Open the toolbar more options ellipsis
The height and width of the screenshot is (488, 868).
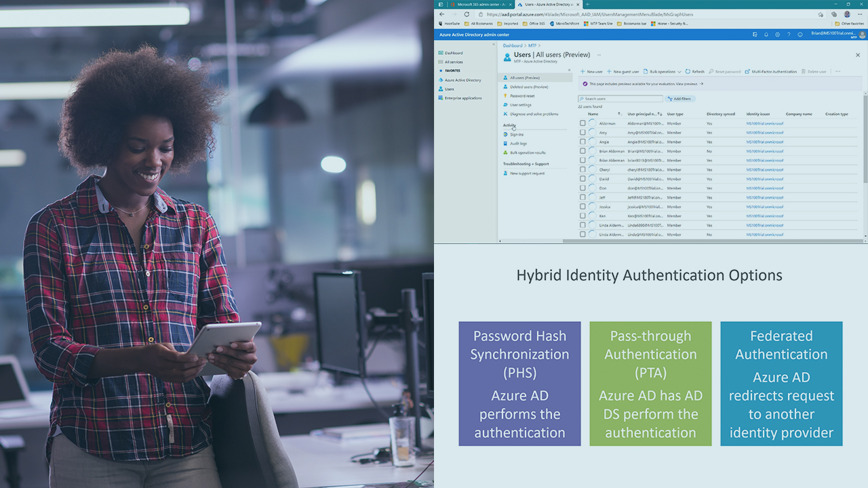click(x=837, y=71)
